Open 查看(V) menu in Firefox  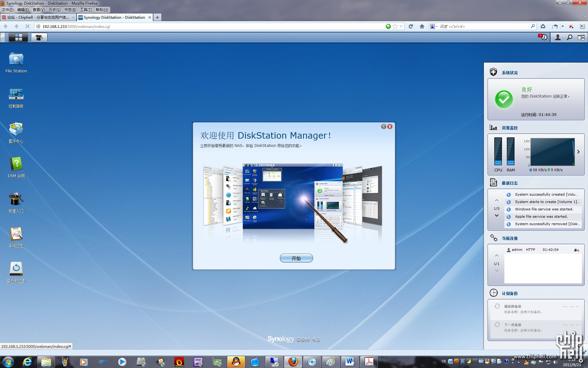[39, 10]
